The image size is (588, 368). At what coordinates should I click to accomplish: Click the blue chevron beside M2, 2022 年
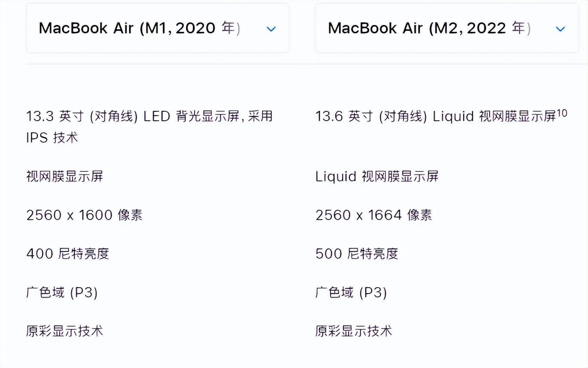560,29
